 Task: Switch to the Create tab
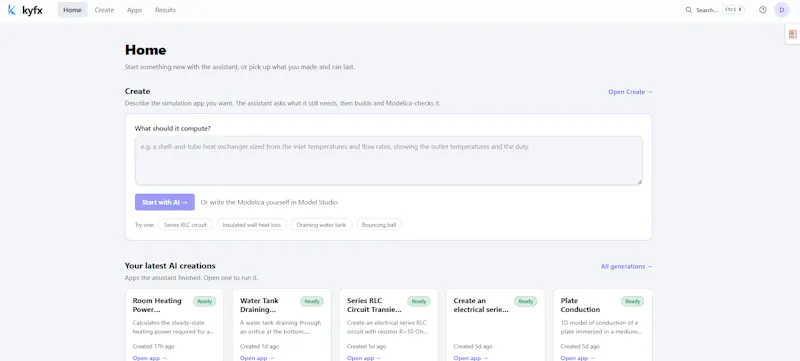pyautogui.click(x=104, y=10)
